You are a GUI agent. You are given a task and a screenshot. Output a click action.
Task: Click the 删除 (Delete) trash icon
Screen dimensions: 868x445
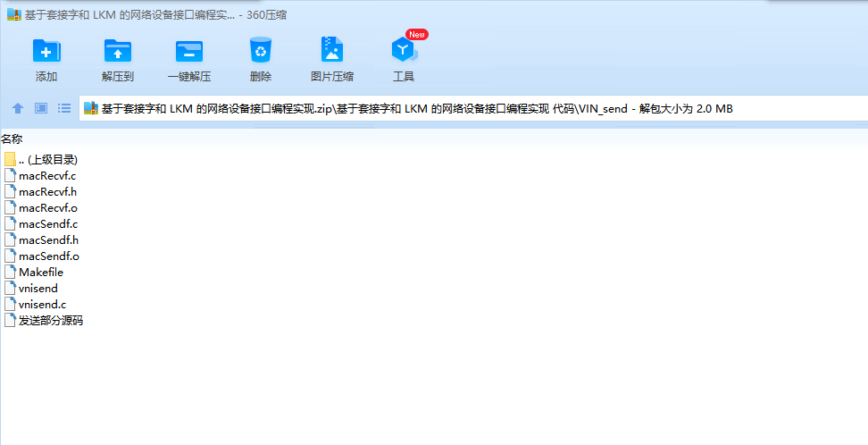pos(260,50)
